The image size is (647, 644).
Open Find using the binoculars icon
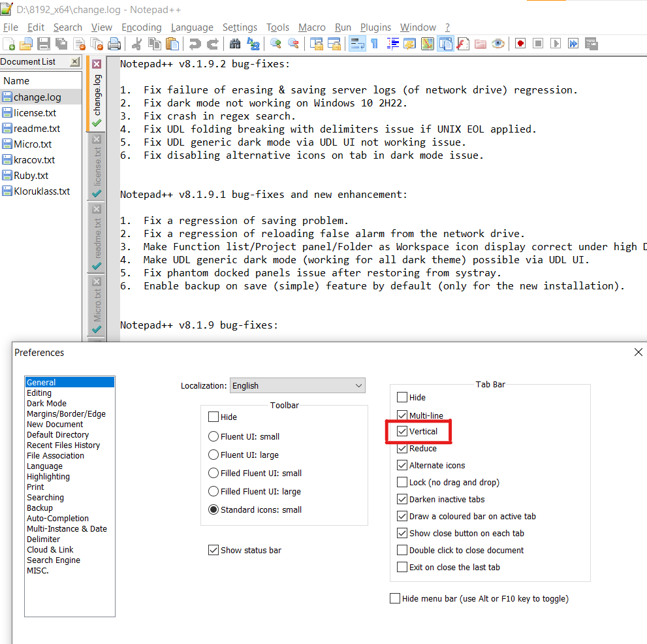[235, 44]
